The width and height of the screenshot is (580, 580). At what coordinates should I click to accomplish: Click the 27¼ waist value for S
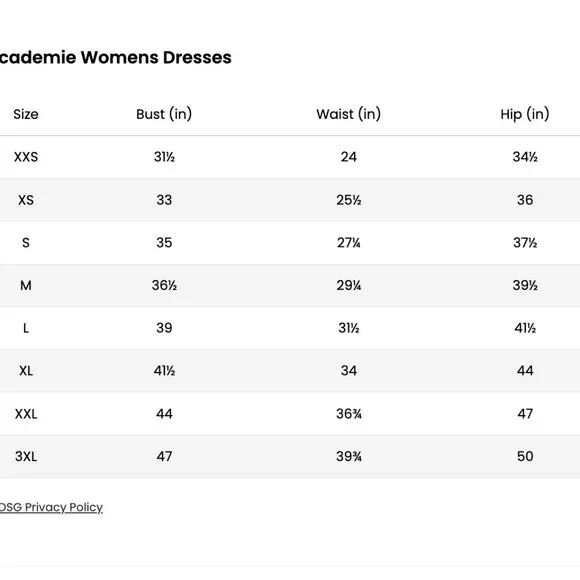click(x=348, y=243)
